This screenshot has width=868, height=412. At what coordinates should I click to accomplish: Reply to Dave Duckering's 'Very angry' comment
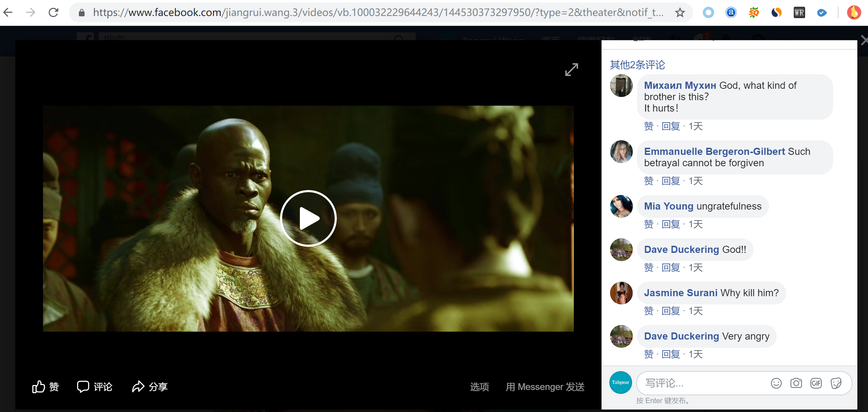671,354
